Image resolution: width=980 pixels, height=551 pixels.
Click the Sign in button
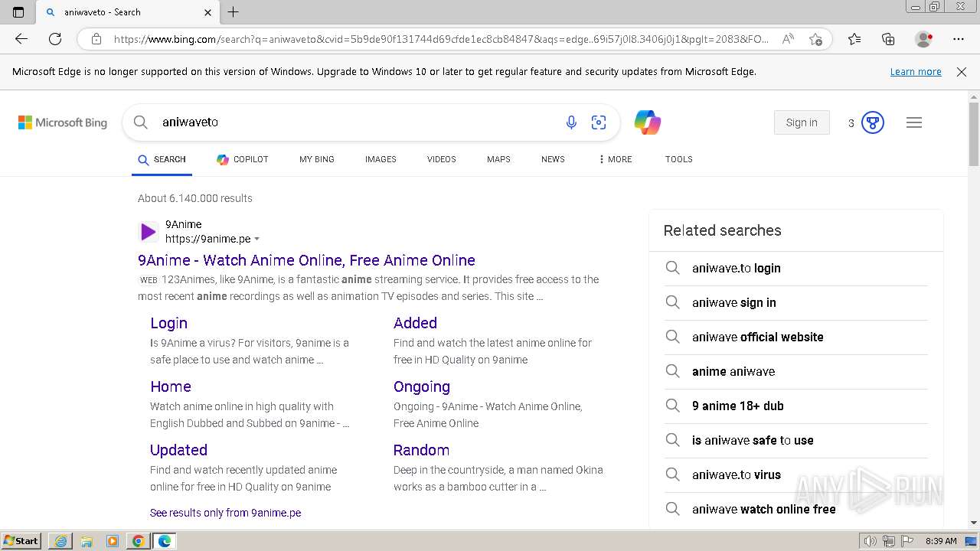[x=802, y=122]
